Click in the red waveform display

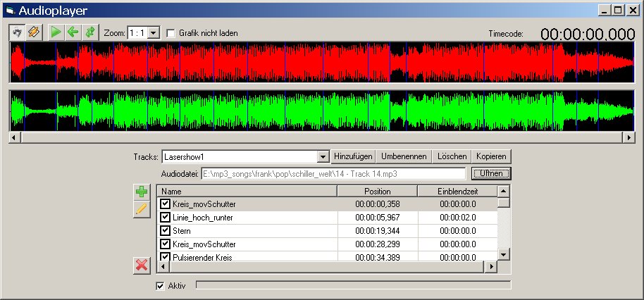point(323,63)
